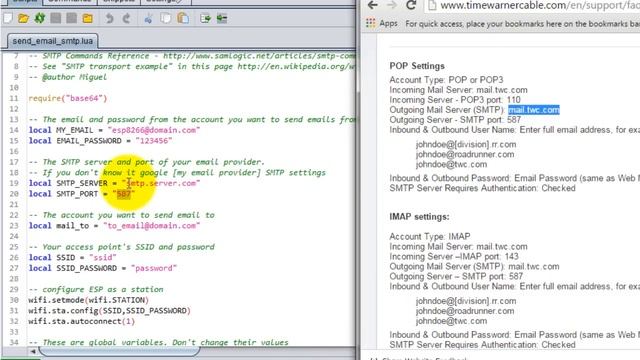
Task: Click editor horizontal scrollbar left arrow
Action: point(33,351)
